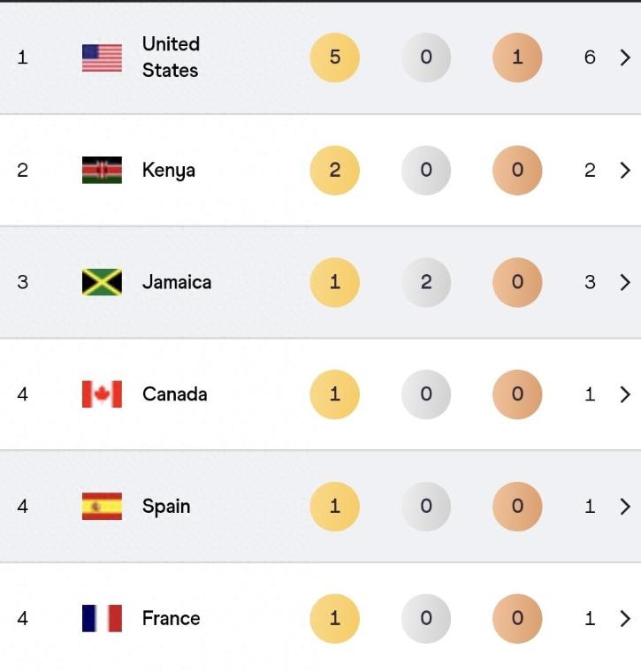Click the Spain flag icon
The height and width of the screenshot is (672, 641).
(x=102, y=507)
